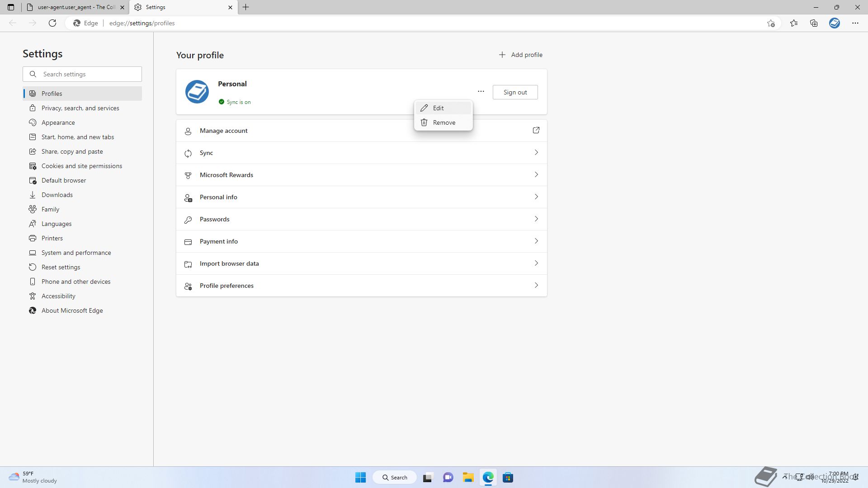868x488 pixels.
Task: Open File Explorer from taskbar
Action: point(468,477)
